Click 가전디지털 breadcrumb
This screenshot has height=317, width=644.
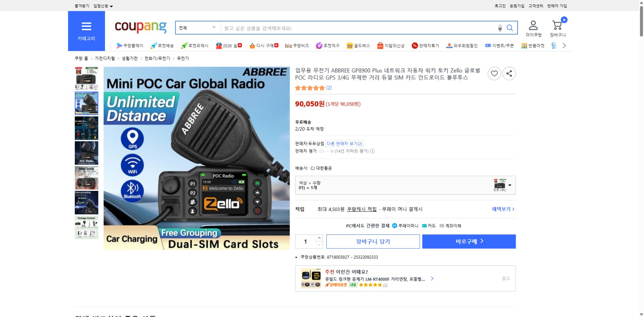click(105, 58)
